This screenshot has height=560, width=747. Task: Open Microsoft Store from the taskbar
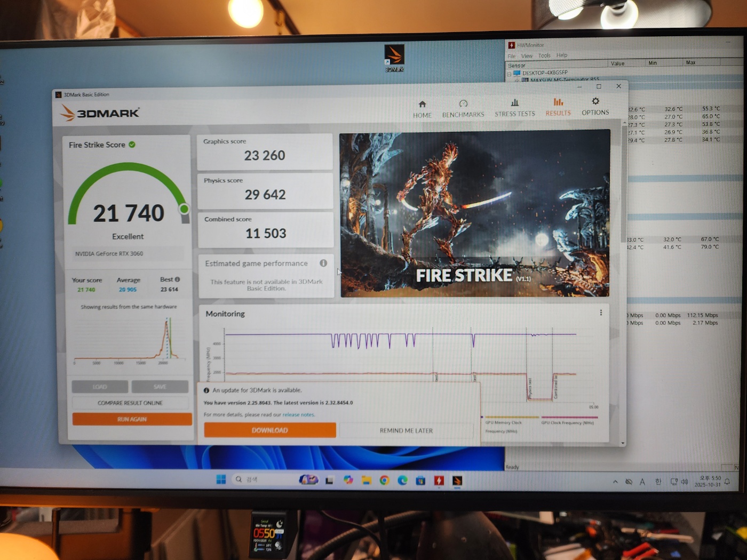[420, 481]
